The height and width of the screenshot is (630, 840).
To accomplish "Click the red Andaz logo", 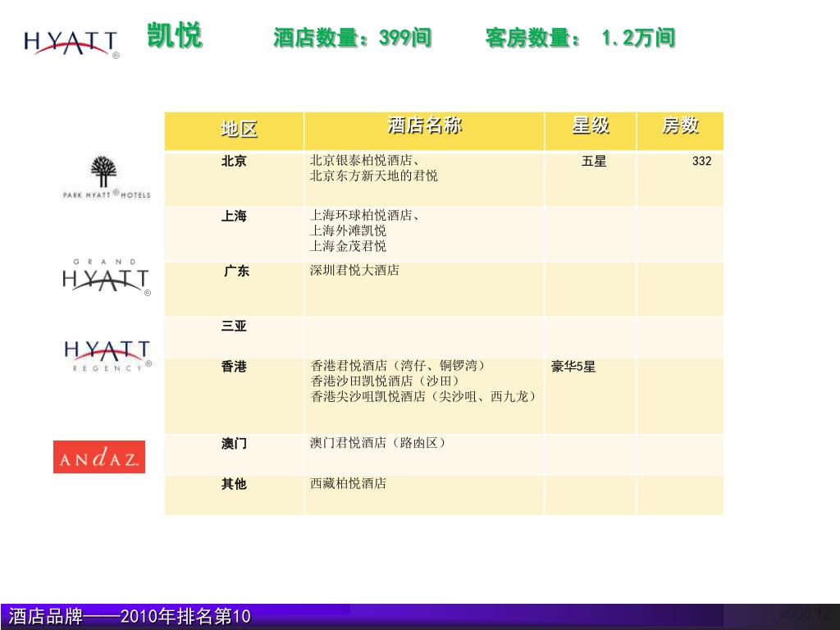I will pyautogui.click(x=99, y=457).
